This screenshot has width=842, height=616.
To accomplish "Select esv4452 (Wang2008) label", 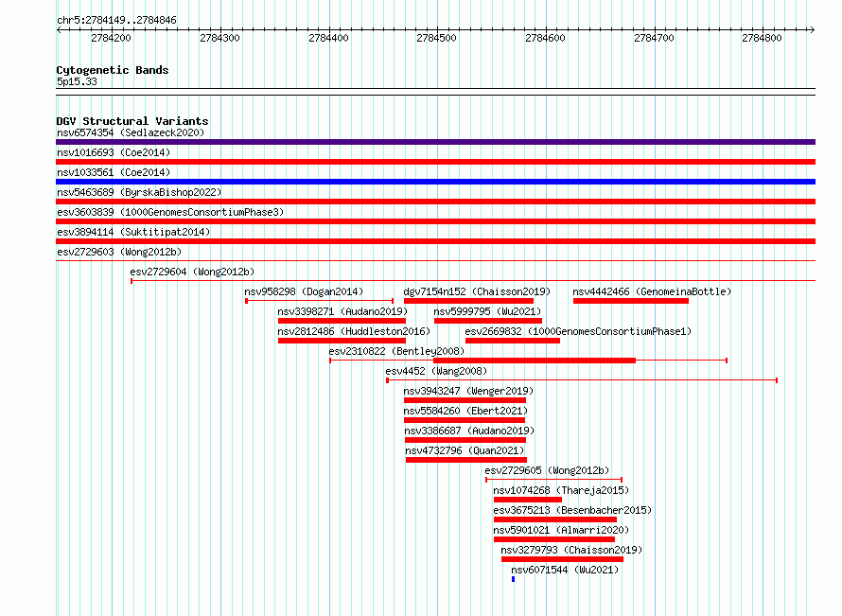I will [x=436, y=371].
